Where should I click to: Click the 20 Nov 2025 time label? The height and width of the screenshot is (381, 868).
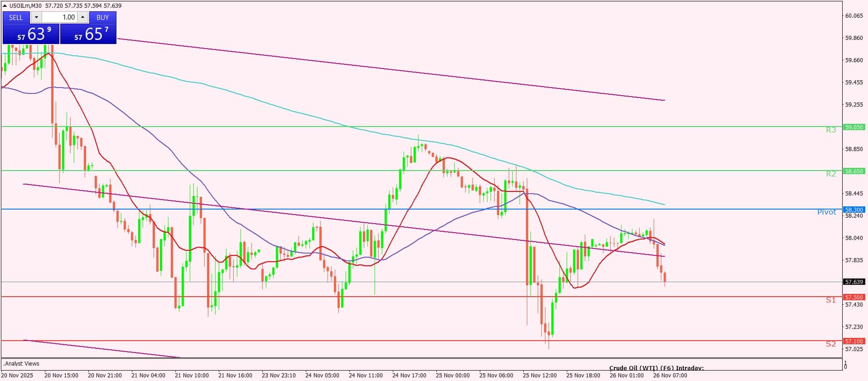[17, 376]
